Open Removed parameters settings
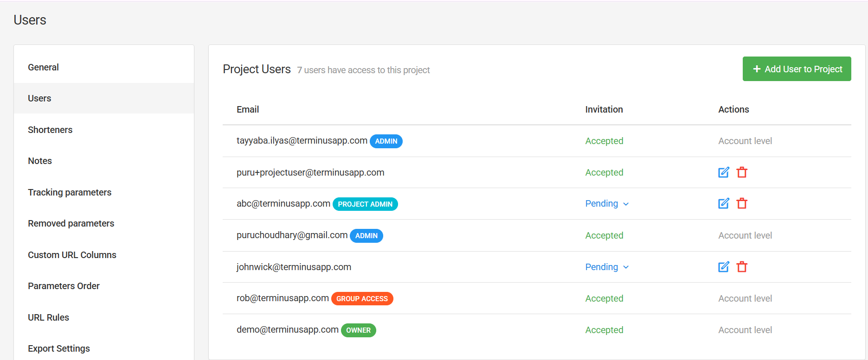Viewport: 868px width, 360px height. [104, 223]
